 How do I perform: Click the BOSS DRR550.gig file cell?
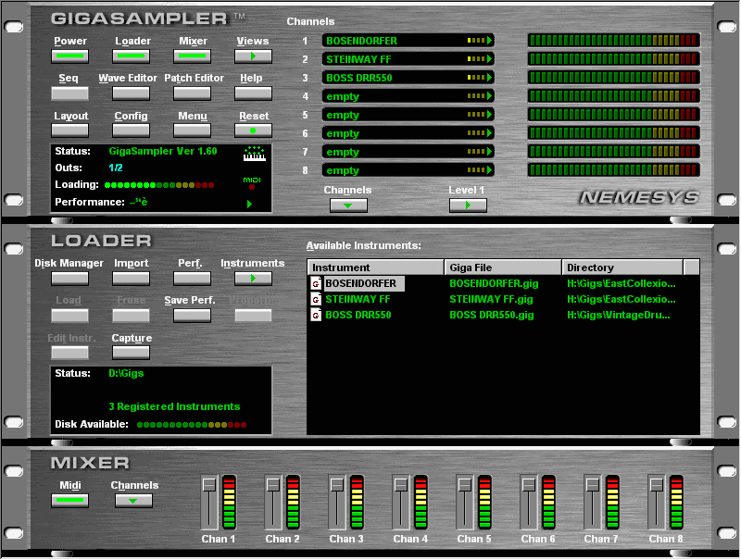[x=492, y=315]
